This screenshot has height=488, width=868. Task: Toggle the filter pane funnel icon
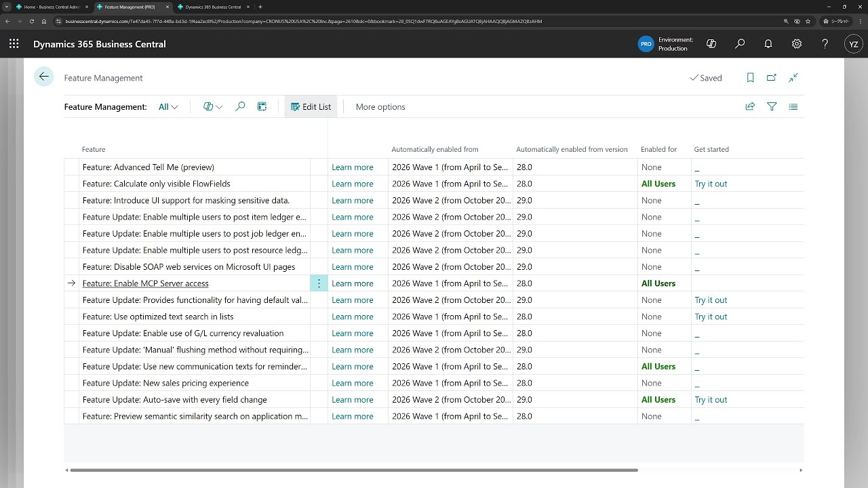click(x=772, y=106)
